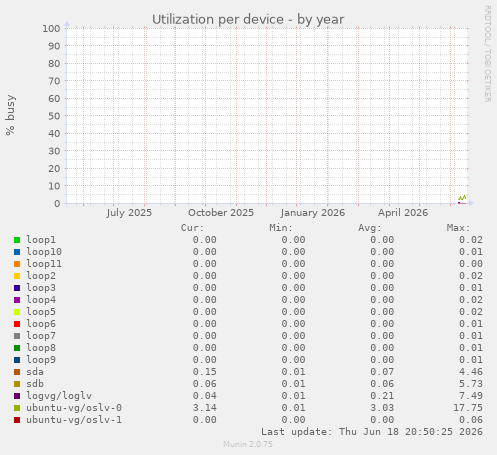The width and height of the screenshot is (497, 455).
Task: Click the Munin 2.0.75 version text
Action: [248, 444]
